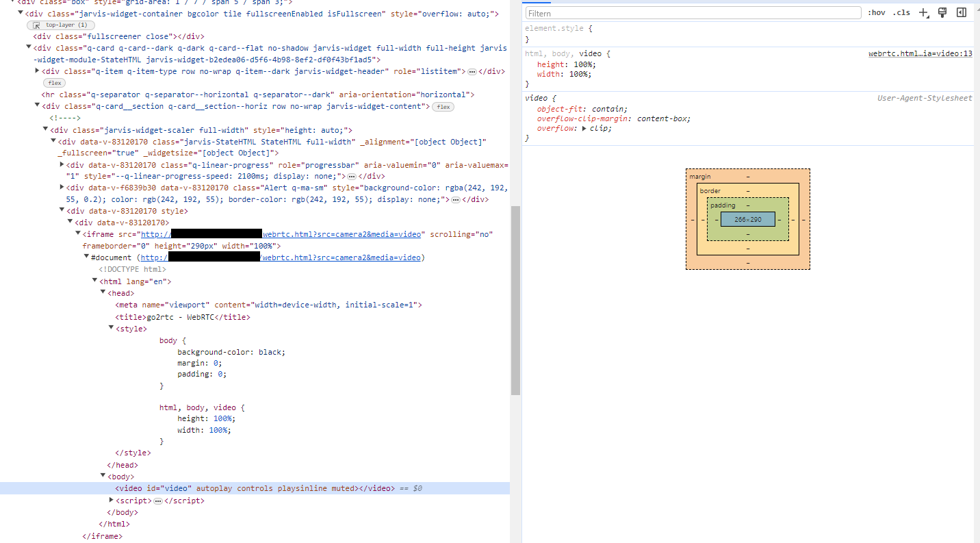
Task: Open webrtc.html…ia=video:13 source link
Action: coord(920,53)
